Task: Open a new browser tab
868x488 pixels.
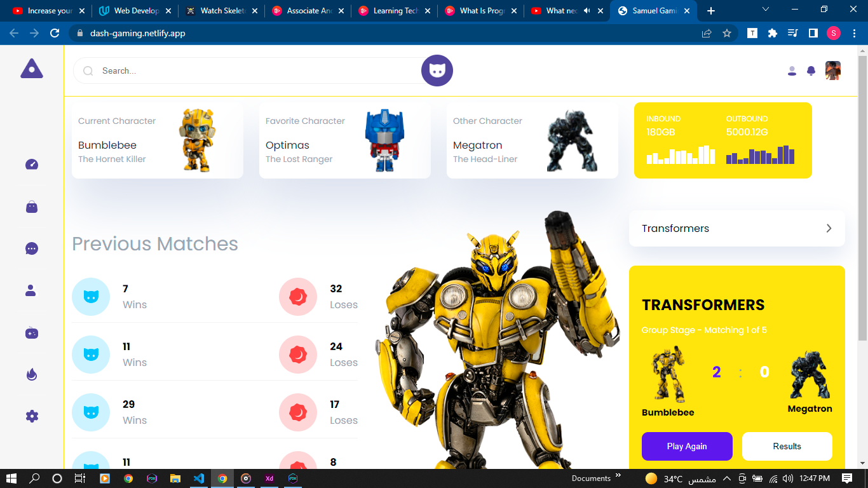Action: 711,11
